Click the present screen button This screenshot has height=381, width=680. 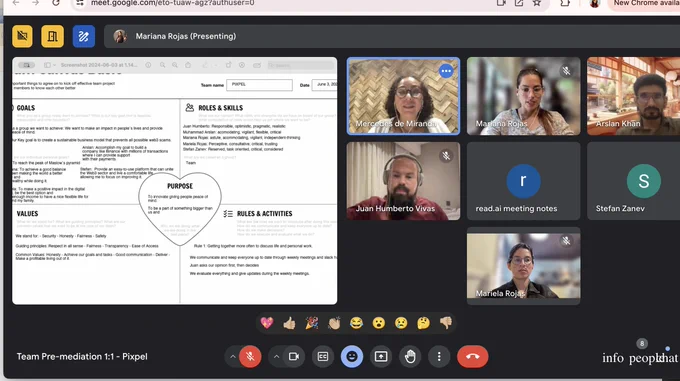point(381,357)
